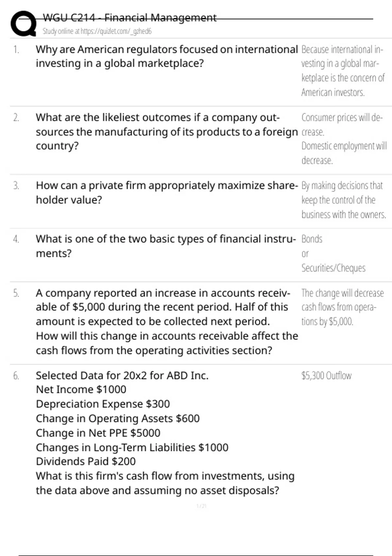Select the financial instruments question text
Image resolution: width=392 pixels, height=556 pixels.
[166, 246]
